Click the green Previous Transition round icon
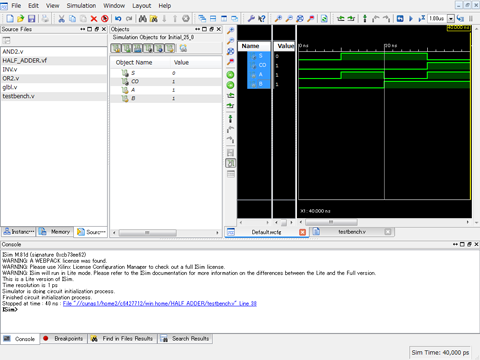The height and width of the screenshot is (360, 480). [x=230, y=75]
